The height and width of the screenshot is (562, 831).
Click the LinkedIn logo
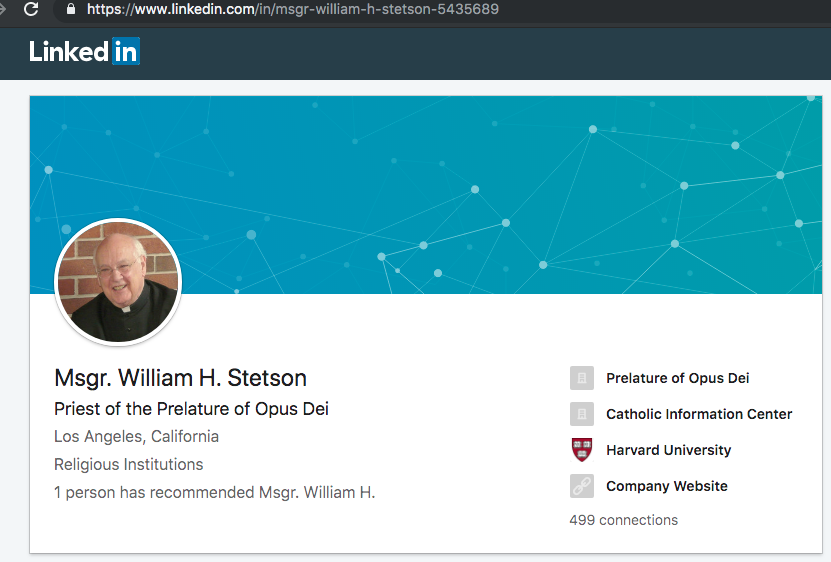(84, 51)
